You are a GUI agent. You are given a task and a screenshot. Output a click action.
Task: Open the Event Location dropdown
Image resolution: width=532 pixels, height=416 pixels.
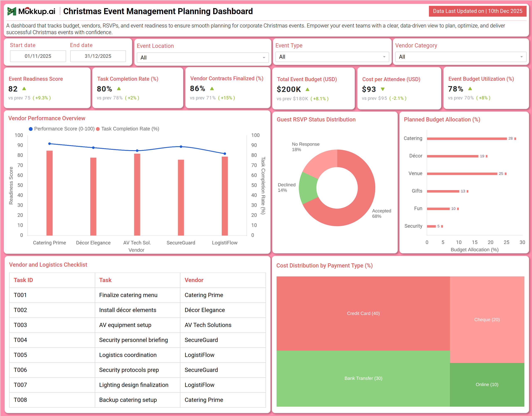[203, 58]
